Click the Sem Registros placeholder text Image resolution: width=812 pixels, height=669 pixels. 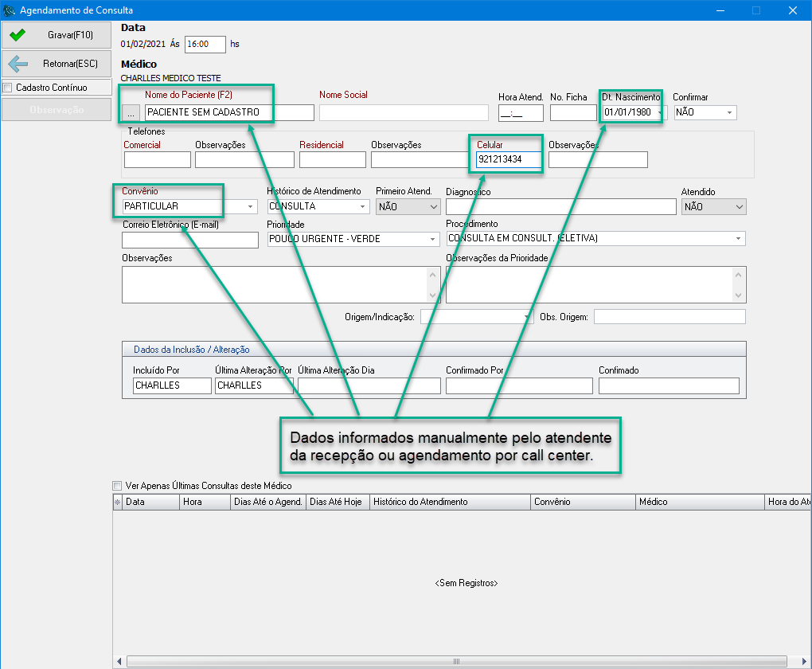coord(467,583)
